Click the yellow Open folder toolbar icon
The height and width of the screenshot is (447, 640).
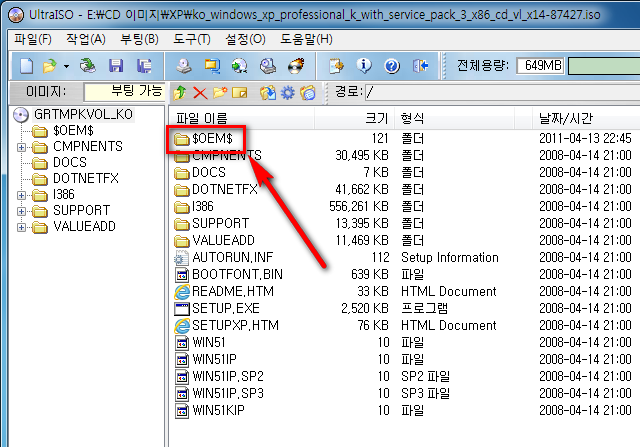[x=50, y=66]
